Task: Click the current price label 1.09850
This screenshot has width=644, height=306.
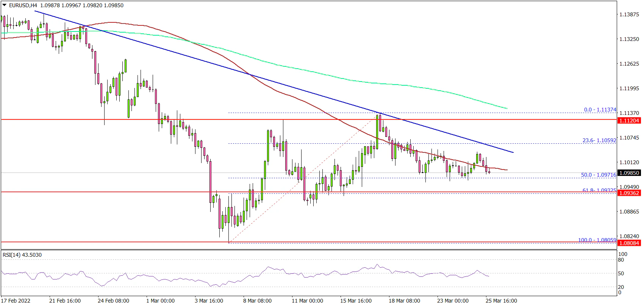Action: click(x=629, y=173)
